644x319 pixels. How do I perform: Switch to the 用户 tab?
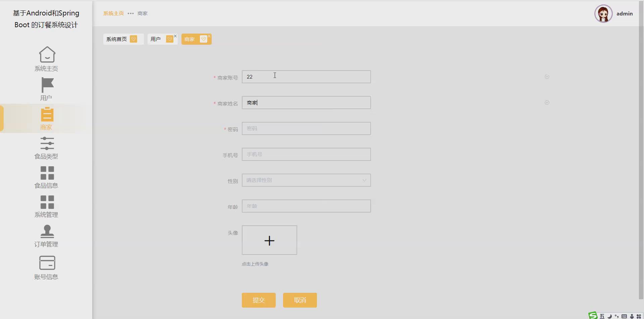(x=162, y=39)
